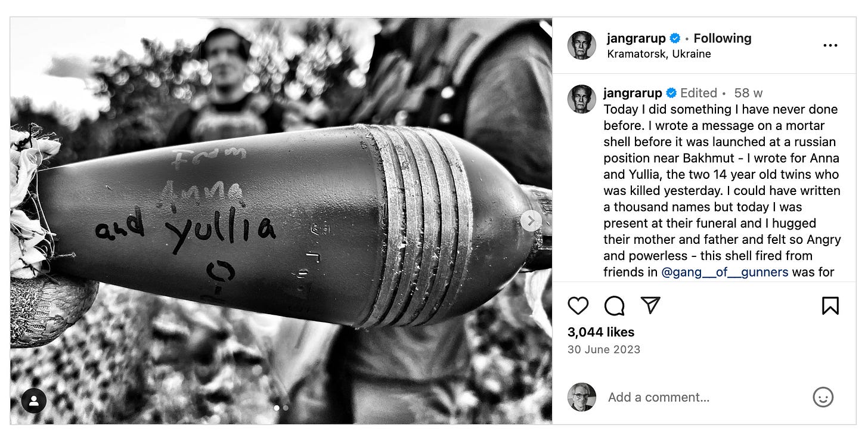This screenshot has width=868, height=437.
Task: Open comments via speech bubble icon
Action: tap(614, 306)
